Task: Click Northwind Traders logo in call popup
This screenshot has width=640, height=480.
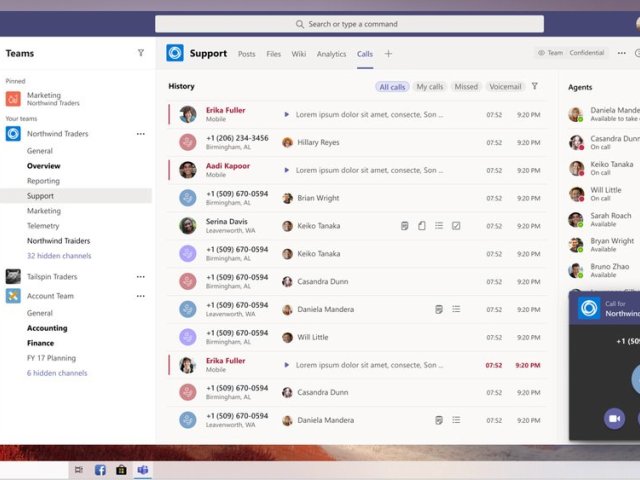Action: [589, 308]
